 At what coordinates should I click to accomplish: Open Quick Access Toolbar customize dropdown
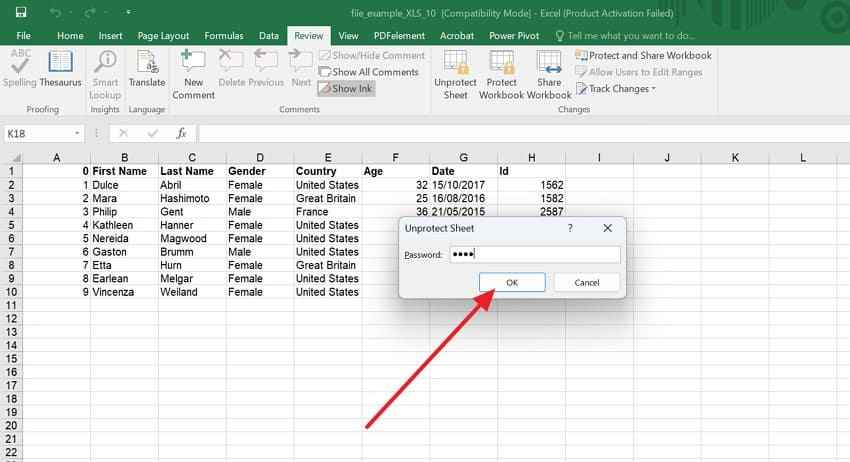(128, 12)
